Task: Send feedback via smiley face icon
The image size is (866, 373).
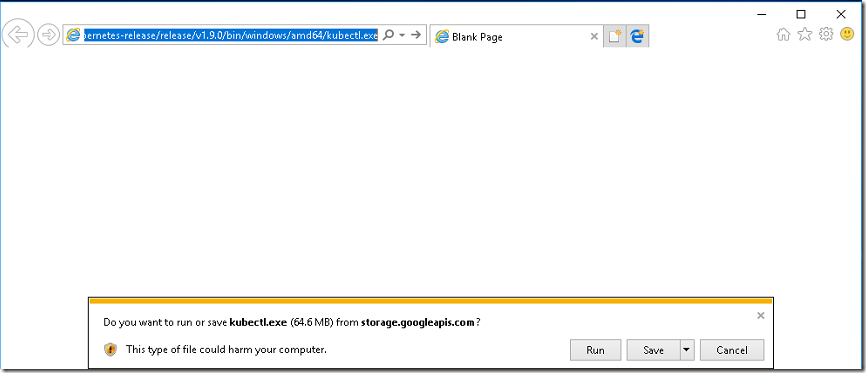Action: (x=847, y=34)
